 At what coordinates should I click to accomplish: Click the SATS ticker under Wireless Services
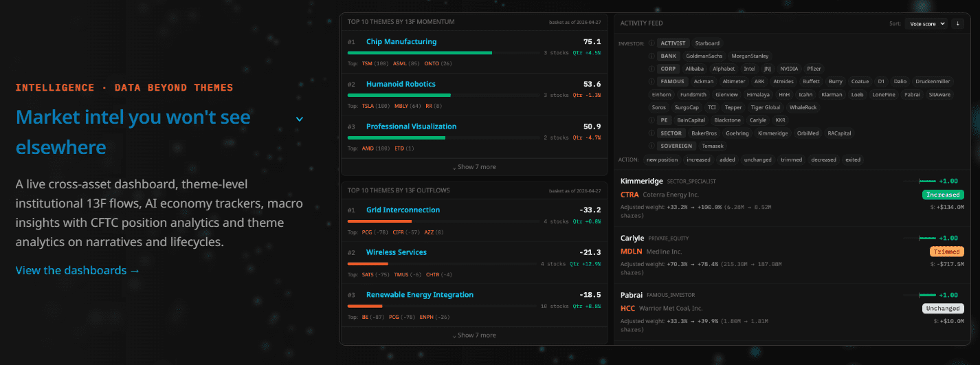(368, 274)
